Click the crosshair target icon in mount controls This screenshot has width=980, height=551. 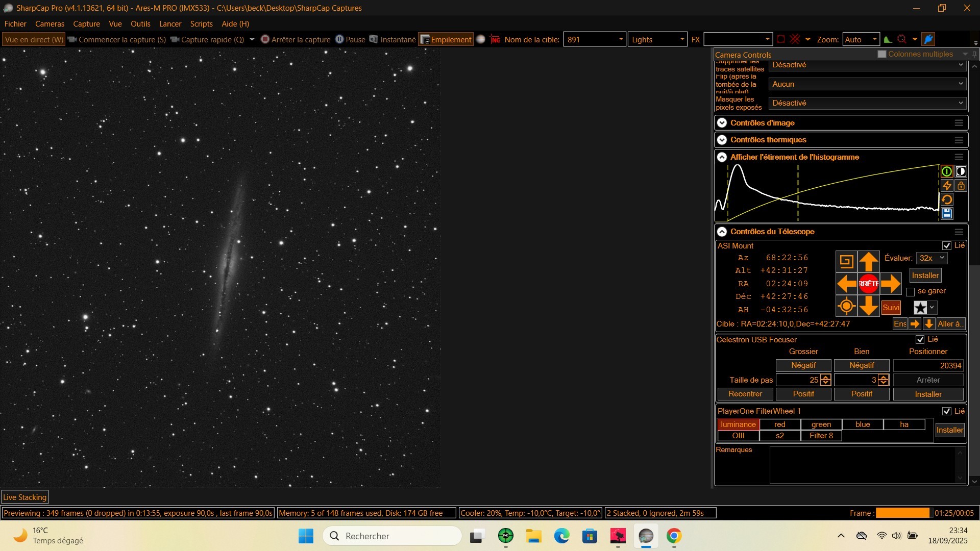(x=846, y=306)
